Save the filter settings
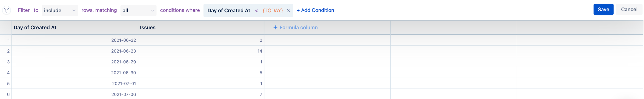Screen dimensions: 644x99 click(603, 10)
